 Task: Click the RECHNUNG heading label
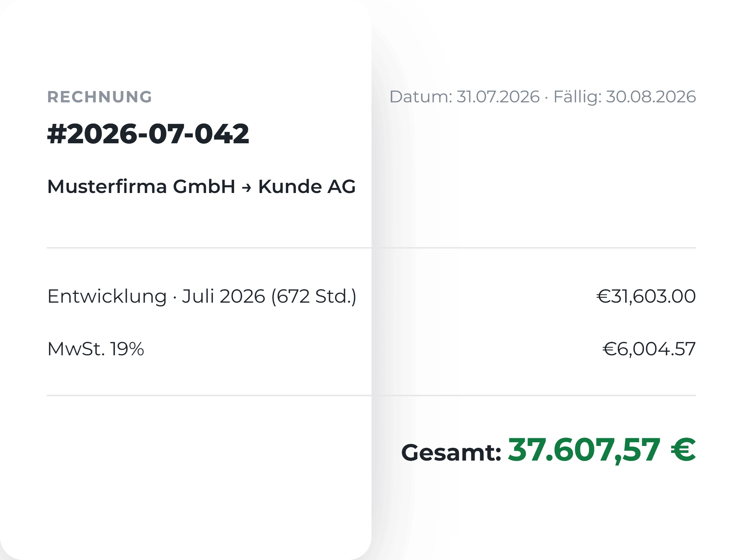(x=99, y=97)
